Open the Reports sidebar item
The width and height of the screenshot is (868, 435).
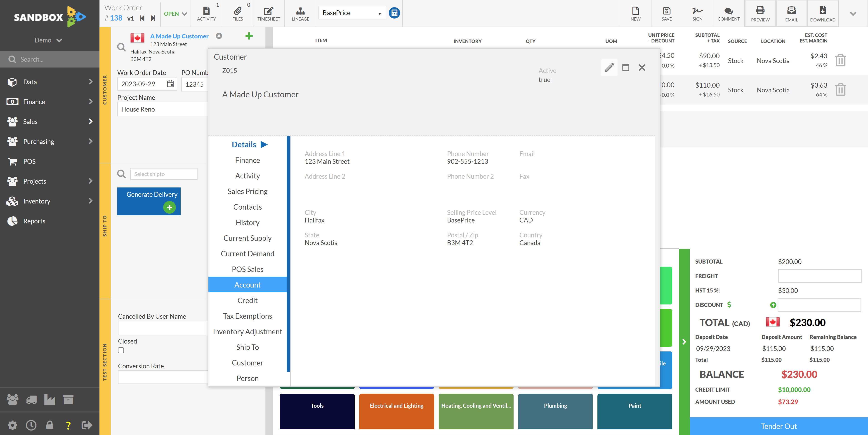coord(50,221)
